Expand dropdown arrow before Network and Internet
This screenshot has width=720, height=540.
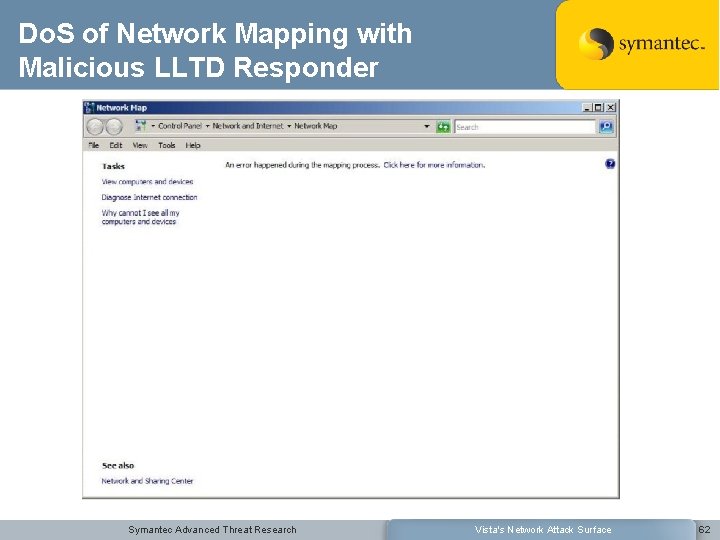click(208, 126)
